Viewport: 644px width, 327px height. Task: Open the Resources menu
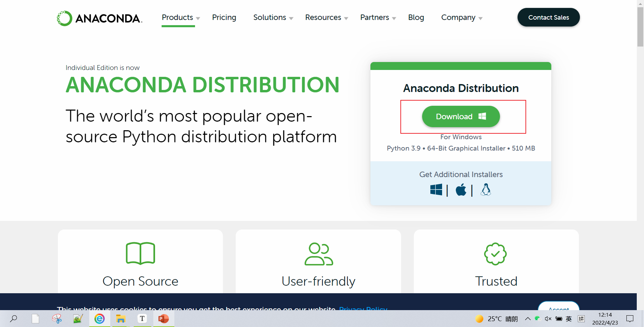pos(323,17)
